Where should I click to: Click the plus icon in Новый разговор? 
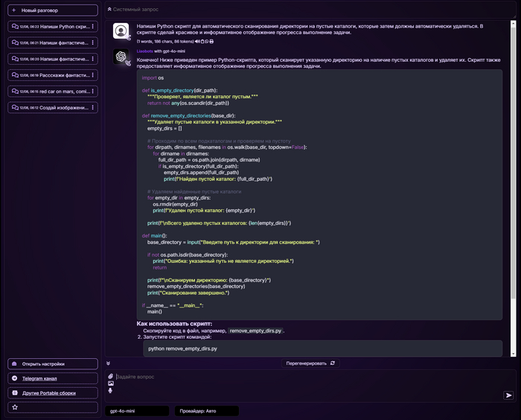[x=14, y=10]
